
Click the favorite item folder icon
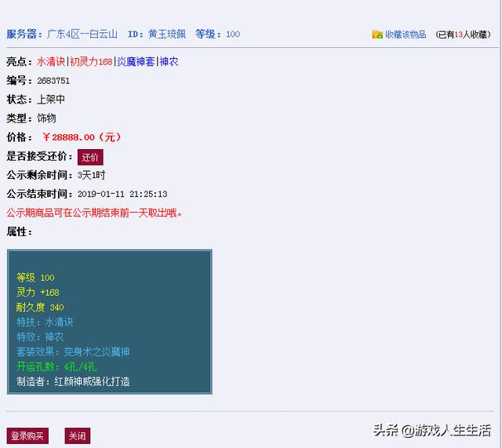pos(377,35)
